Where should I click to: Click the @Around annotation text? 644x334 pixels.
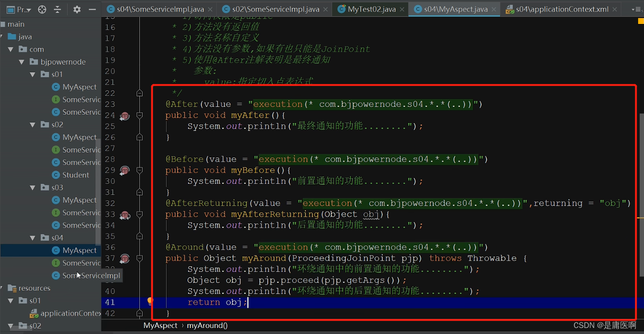click(184, 247)
